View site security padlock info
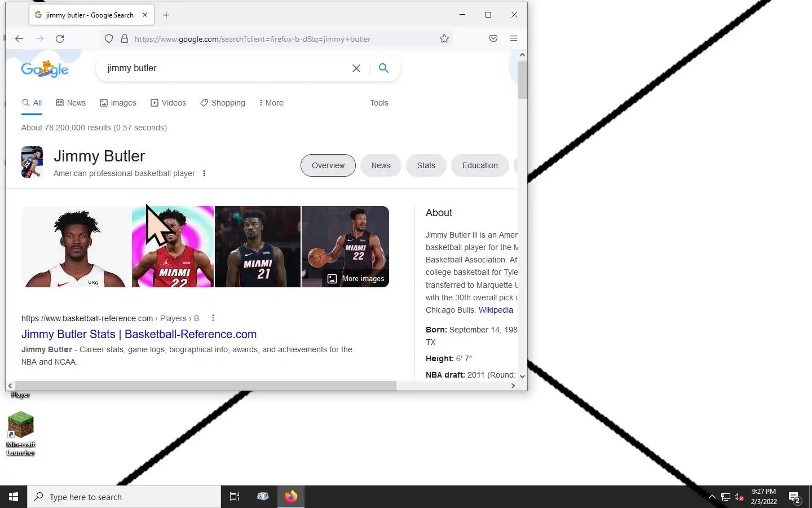 pyautogui.click(x=125, y=38)
